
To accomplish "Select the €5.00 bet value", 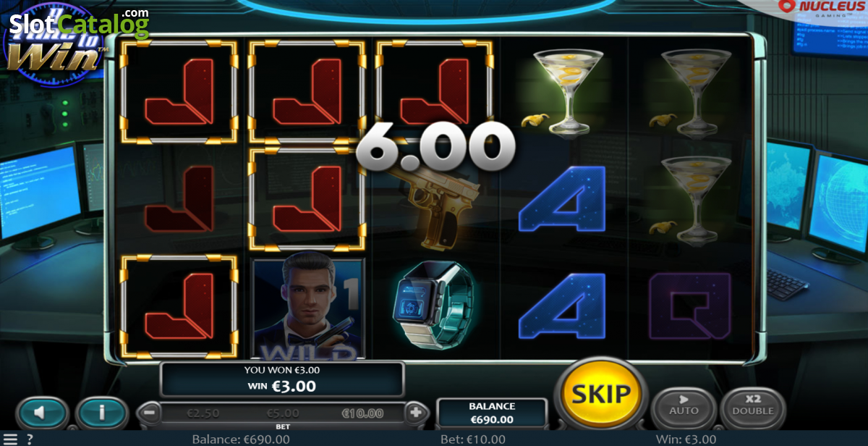I will [x=282, y=413].
